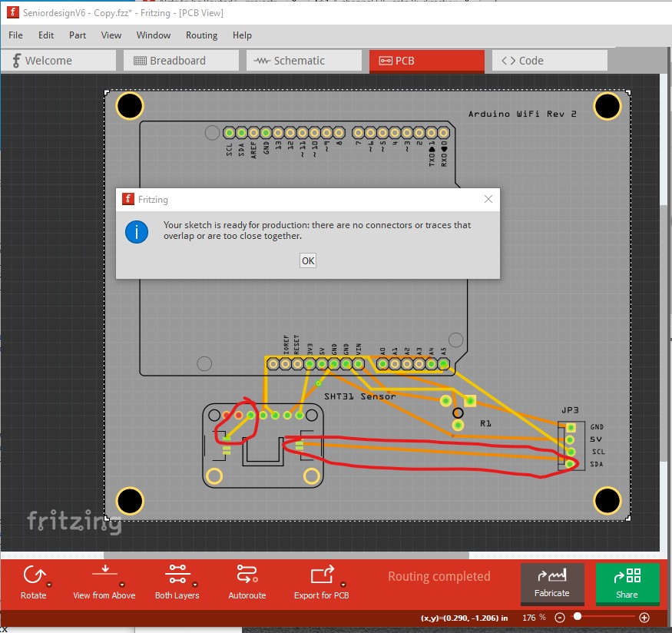Open View from Above dropdown arrow
The height and width of the screenshot is (633, 672).
coord(122,585)
